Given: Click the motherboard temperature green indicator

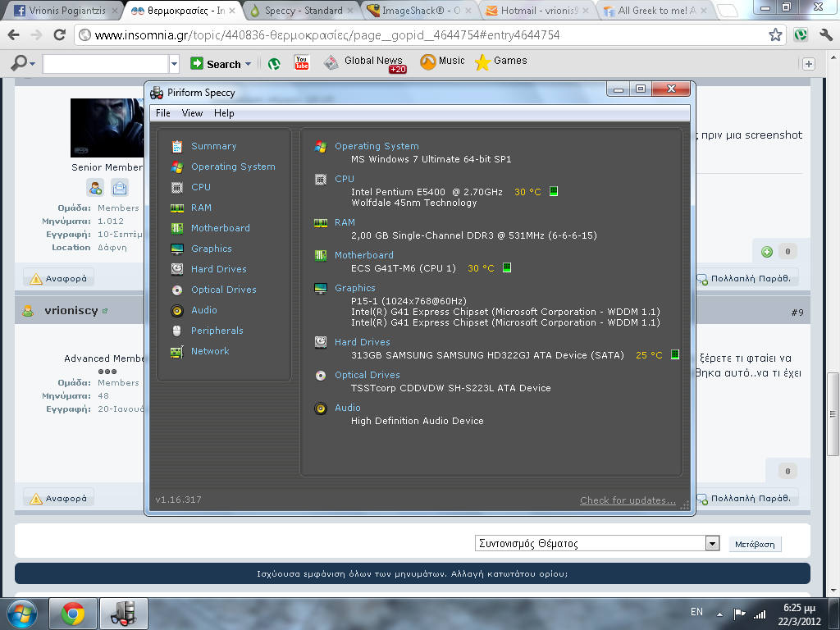Looking at the screenshot, I should (x=507, y=267).
